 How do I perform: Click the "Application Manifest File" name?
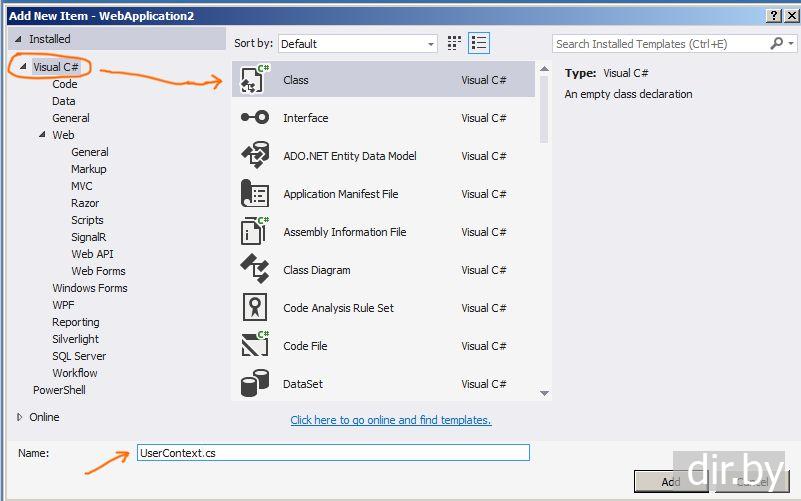[341, 194]
